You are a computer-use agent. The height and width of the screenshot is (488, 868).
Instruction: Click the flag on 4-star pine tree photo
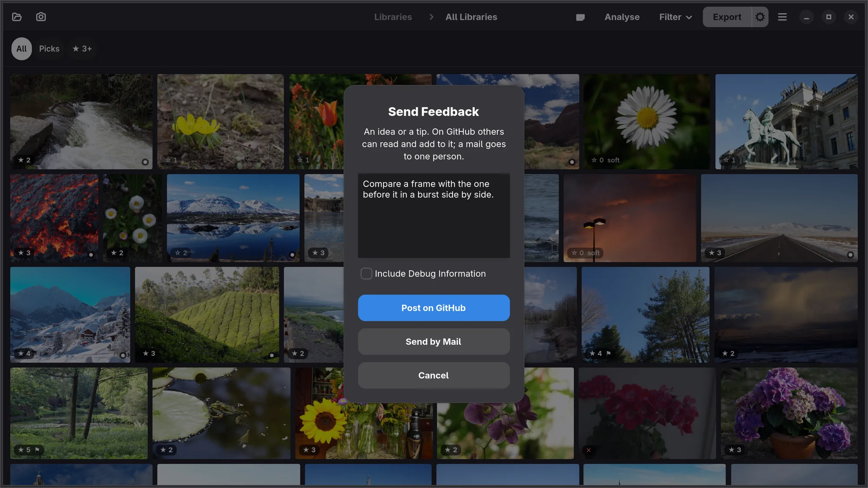608,354
